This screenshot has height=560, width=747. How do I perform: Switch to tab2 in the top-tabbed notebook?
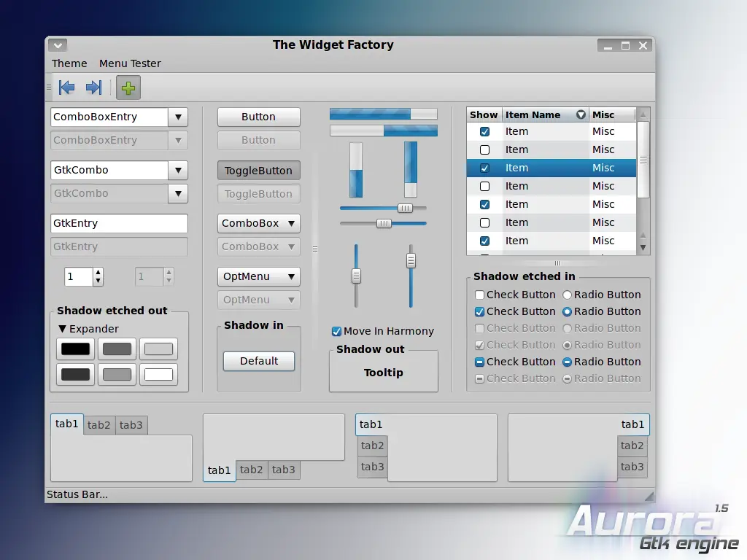(x=98, y=425)
